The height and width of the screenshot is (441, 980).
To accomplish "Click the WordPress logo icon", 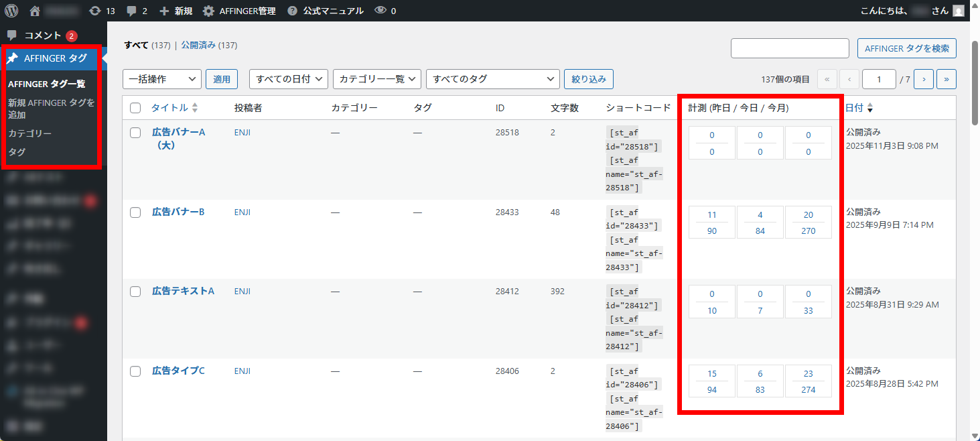I will 11,11.
